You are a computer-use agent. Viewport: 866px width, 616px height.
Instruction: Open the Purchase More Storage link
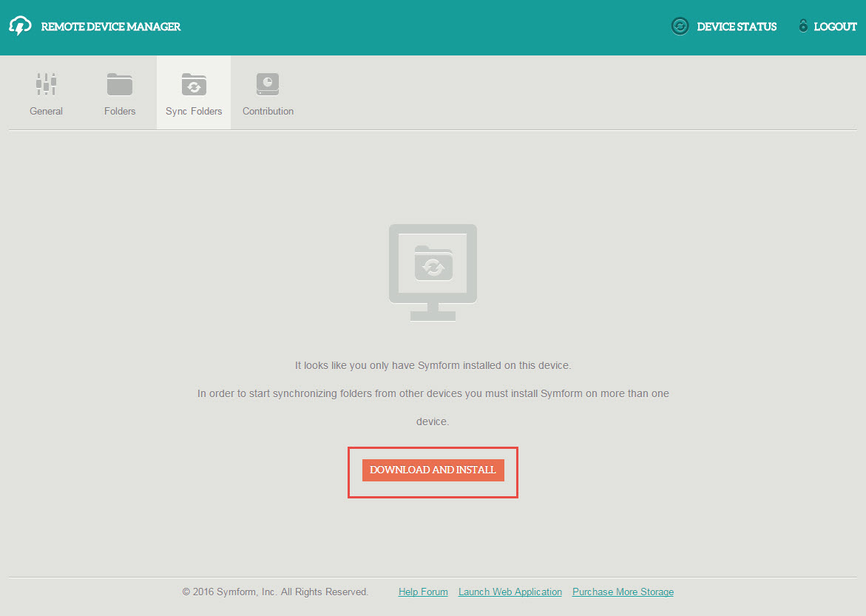click(623, 592)
